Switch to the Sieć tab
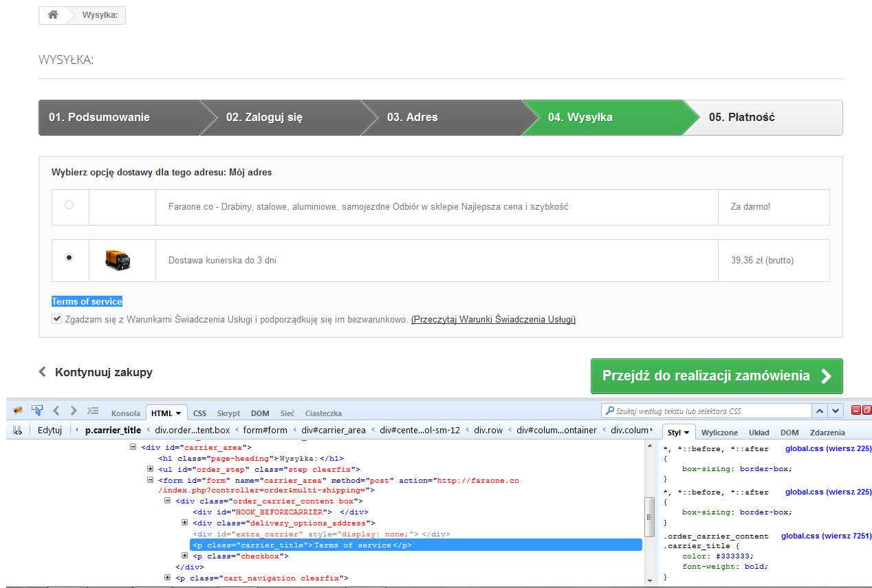The height and width of the screenshot is (588, 872). point(287,413)
